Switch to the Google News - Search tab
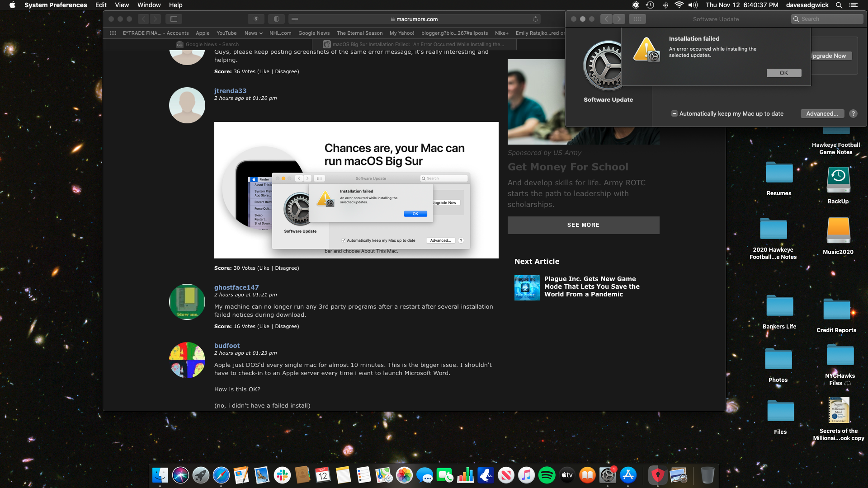Viewport: 868px width, 488px height. click(x=208, y=44)
